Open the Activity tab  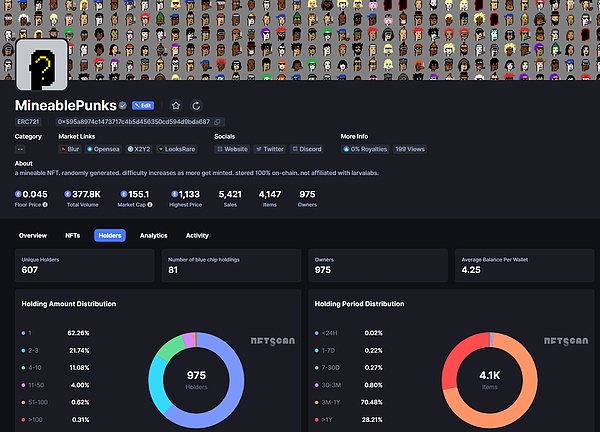pyautogui.click(x=197, y=236)
